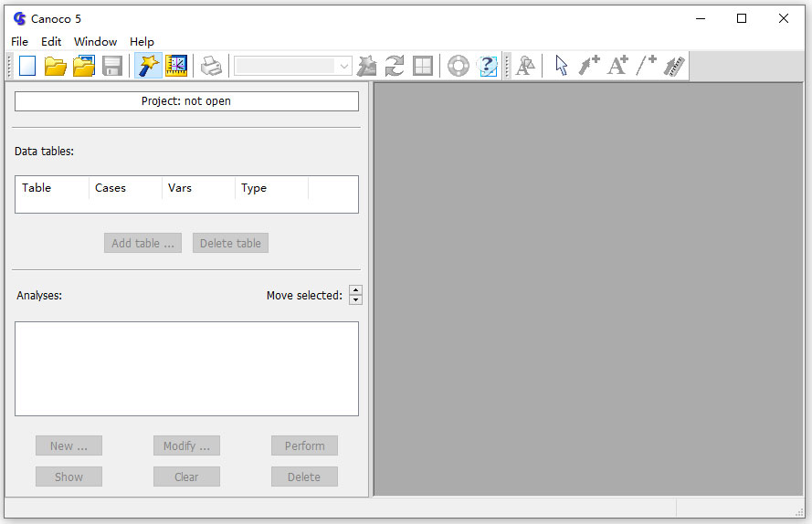Click the printer icon
This screenshot has height=524, width=812.
(x=211, y=66)
